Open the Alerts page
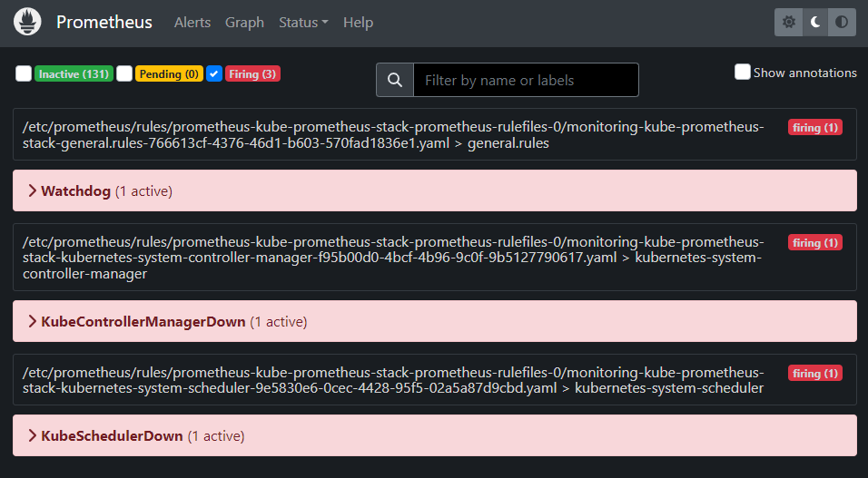Screen dimensions: 868x478 (x=192, y=22)
